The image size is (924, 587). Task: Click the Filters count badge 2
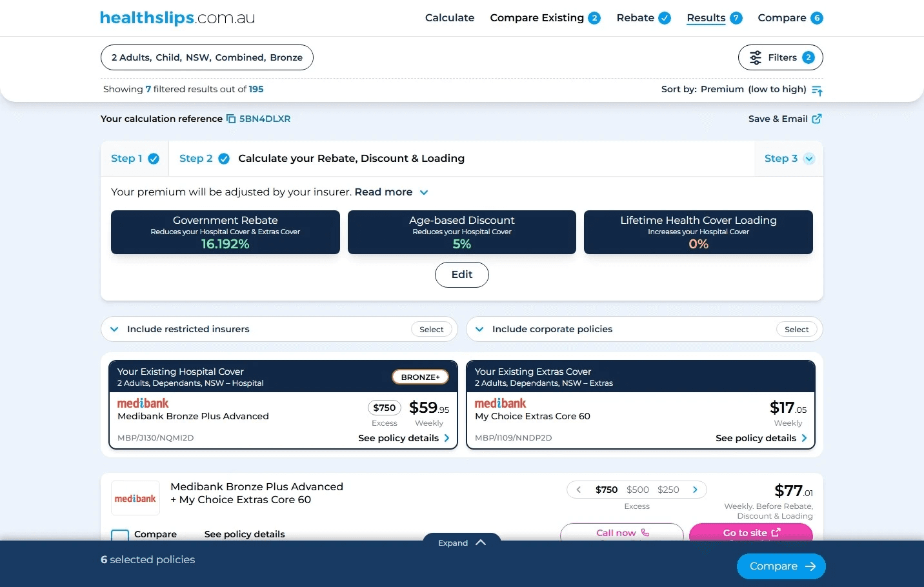coord(808,57)
